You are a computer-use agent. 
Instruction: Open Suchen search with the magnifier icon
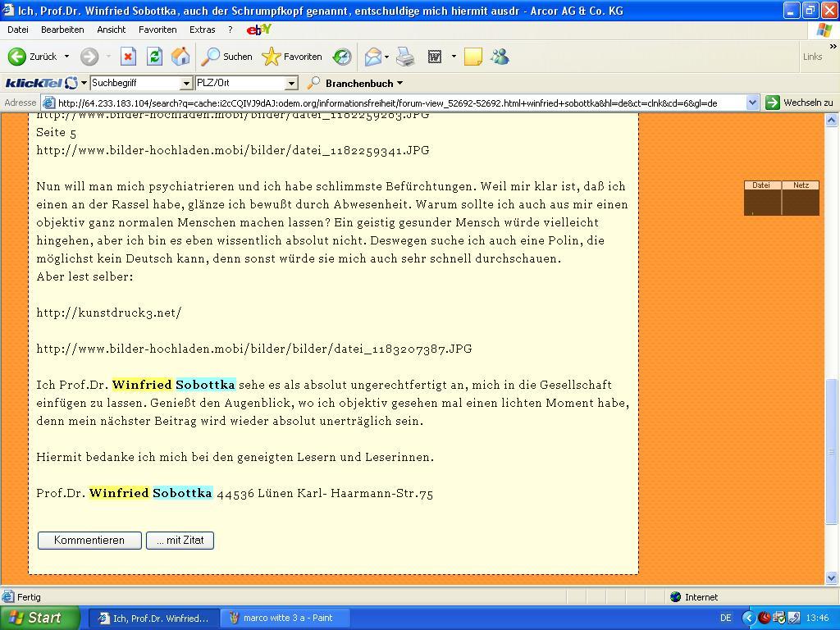click(210, 57)
